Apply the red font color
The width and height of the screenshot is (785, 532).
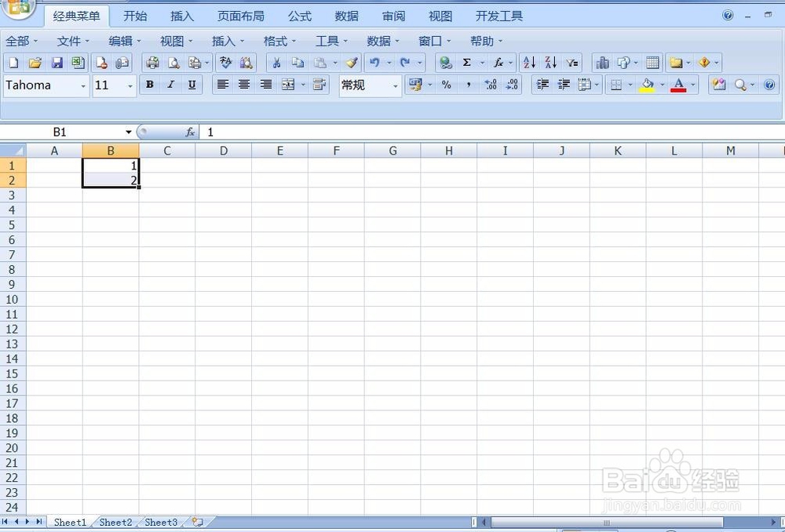tap(678, 85)
